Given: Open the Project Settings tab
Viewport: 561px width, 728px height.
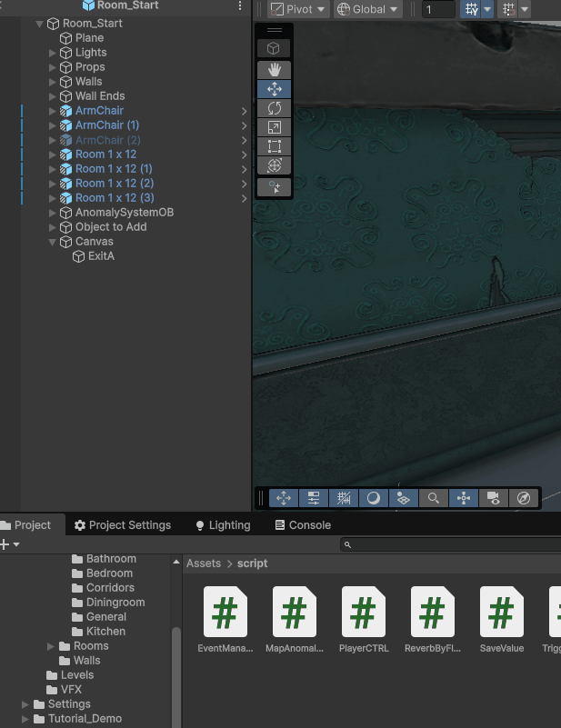Looking at the screenshot, I should coord(123,525).
